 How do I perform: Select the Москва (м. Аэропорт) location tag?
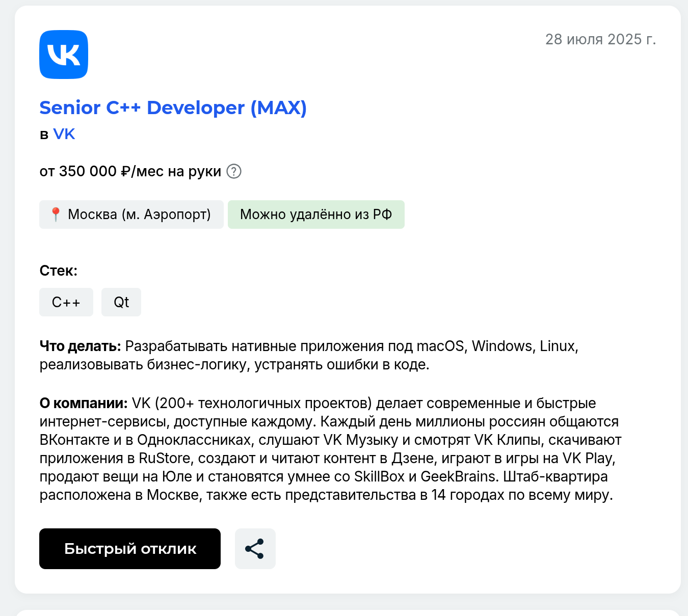point(131,215)
